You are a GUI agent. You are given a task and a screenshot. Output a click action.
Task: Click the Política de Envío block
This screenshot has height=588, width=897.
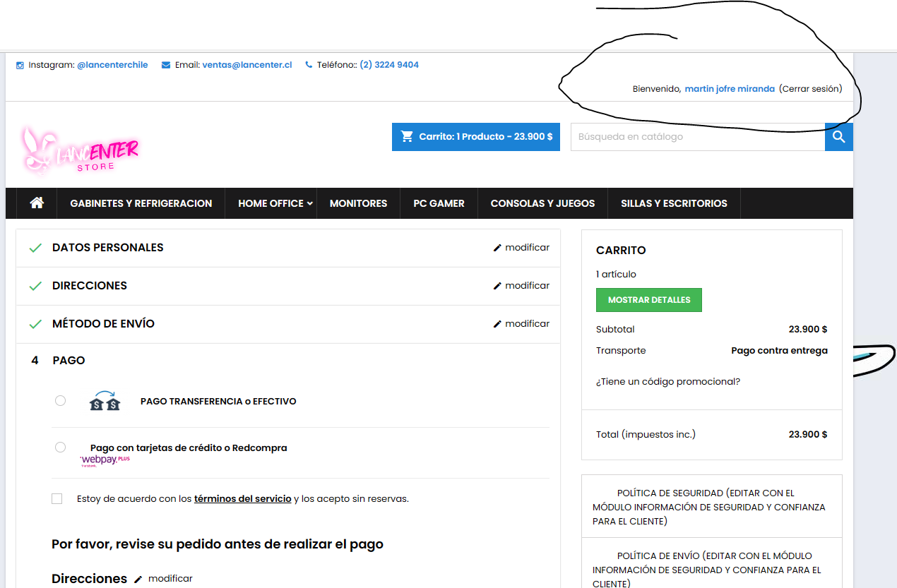712,563
